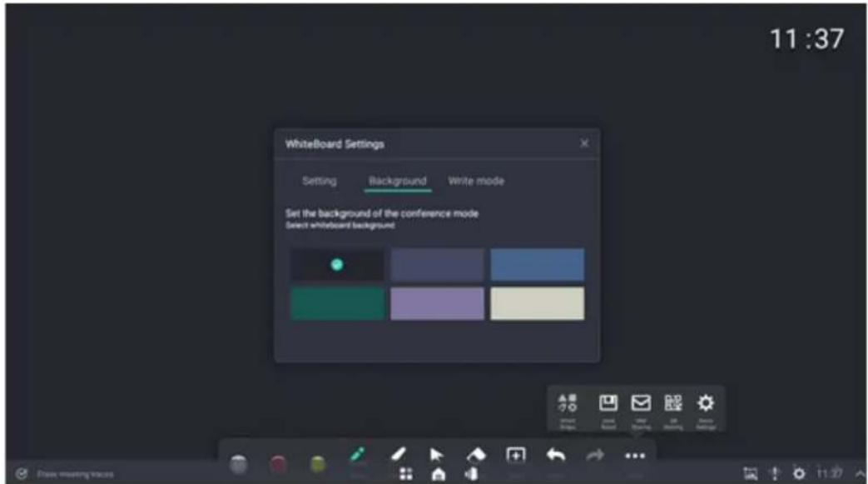Click the back navigation icon beside home
Image resolution: width=868 pixels, height=484 pixels.
pos(472,474)
